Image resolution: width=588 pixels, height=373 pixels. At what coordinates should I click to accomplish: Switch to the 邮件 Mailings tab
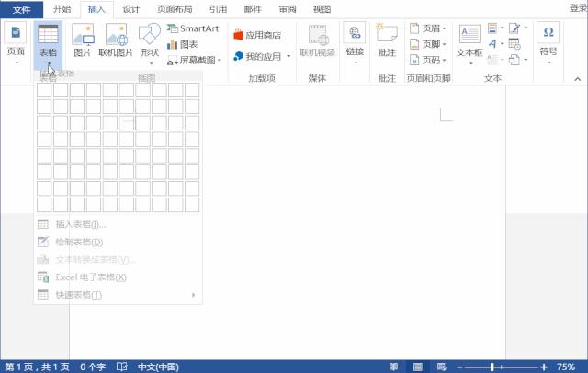pyautogui.click(x=253, y=9)
